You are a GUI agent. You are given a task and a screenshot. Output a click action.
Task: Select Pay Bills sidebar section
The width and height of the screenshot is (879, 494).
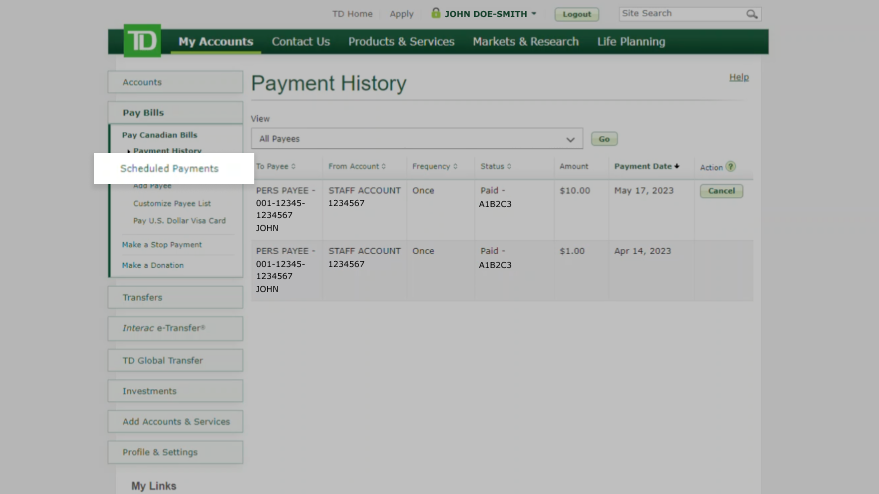[x=175, y=113]
